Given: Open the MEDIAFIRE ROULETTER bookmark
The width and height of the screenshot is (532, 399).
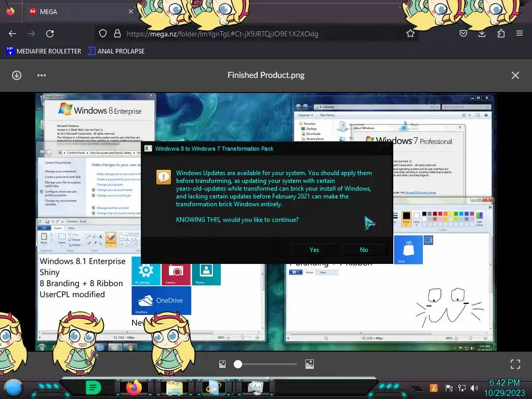Looking at the screenshot, I should (x=44, y=51).
